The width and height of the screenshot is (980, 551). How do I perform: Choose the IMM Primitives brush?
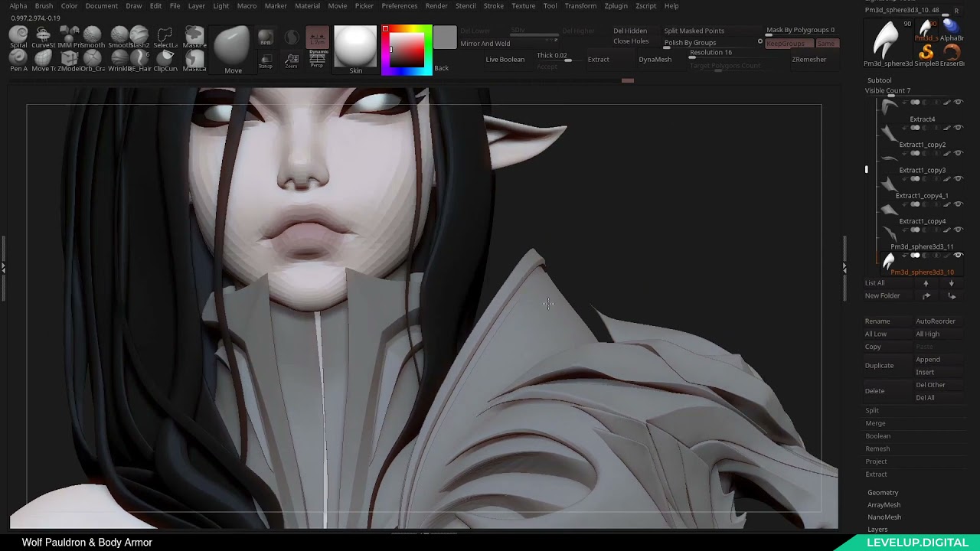click(x=69, y=36)
